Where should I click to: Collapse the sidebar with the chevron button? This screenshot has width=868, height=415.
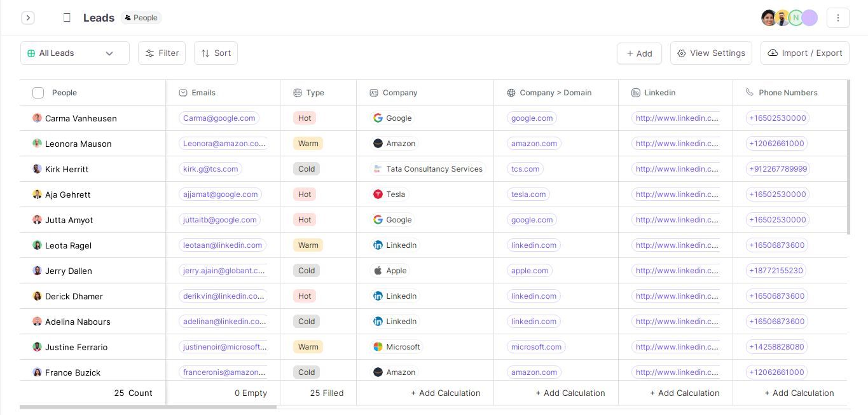28,18
